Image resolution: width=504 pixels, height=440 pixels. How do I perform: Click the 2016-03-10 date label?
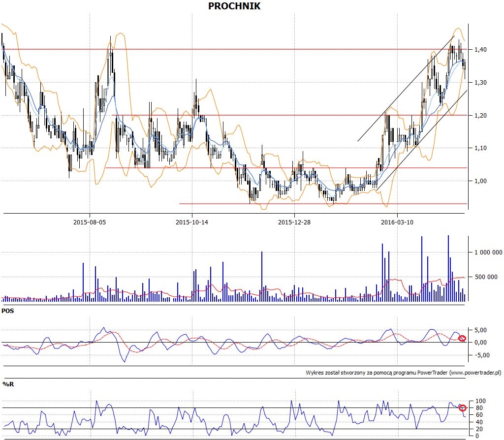(x=397, y=222)
